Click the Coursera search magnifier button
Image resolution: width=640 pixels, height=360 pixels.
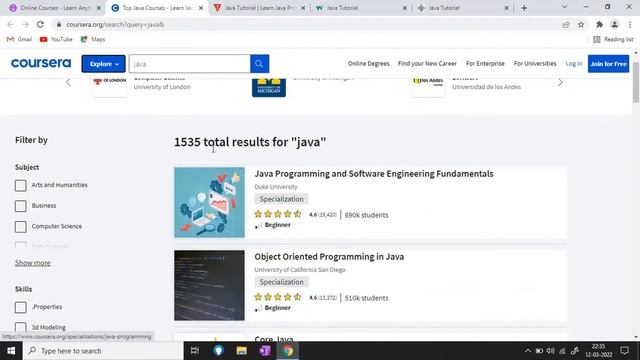(260, 64)
